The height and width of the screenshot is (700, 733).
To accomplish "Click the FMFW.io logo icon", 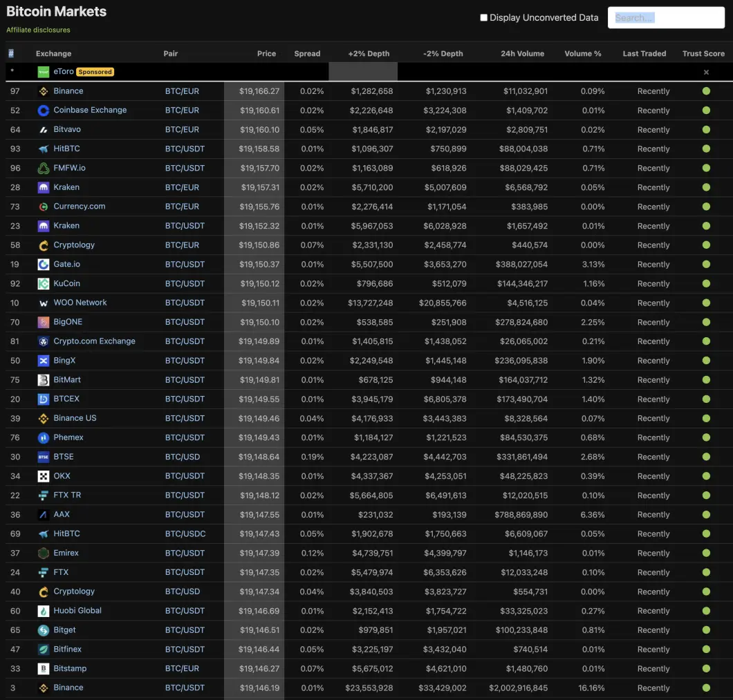I will (44, 168).
